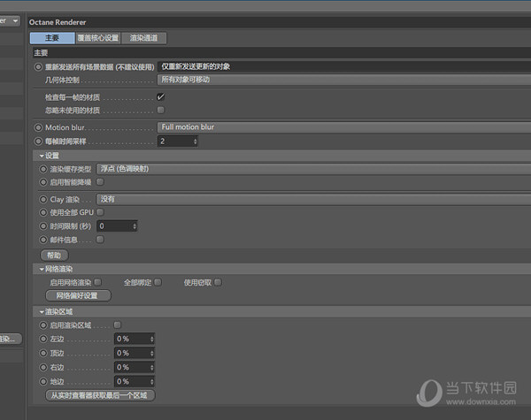Click the keyframe circle beside 启用智能降噪

[43, 182]
